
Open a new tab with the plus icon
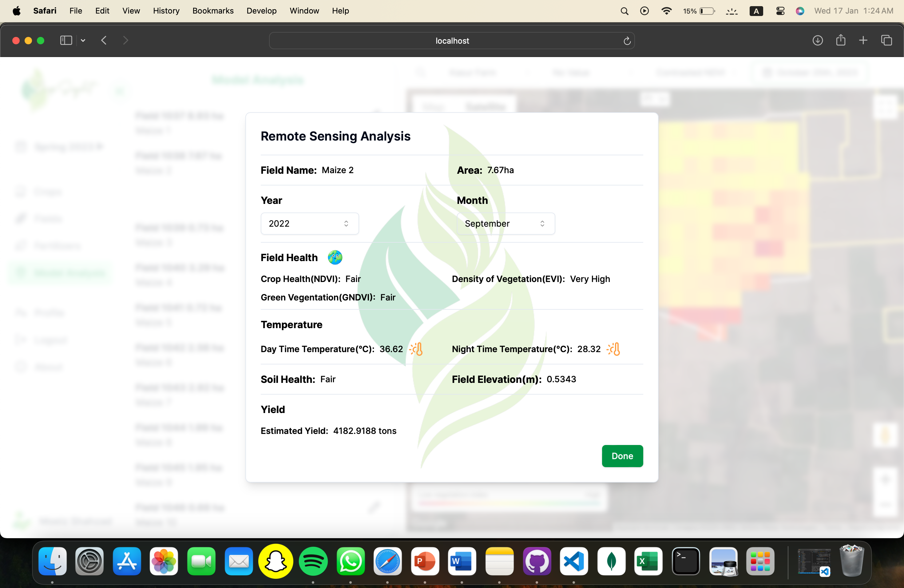pos(863,40)
